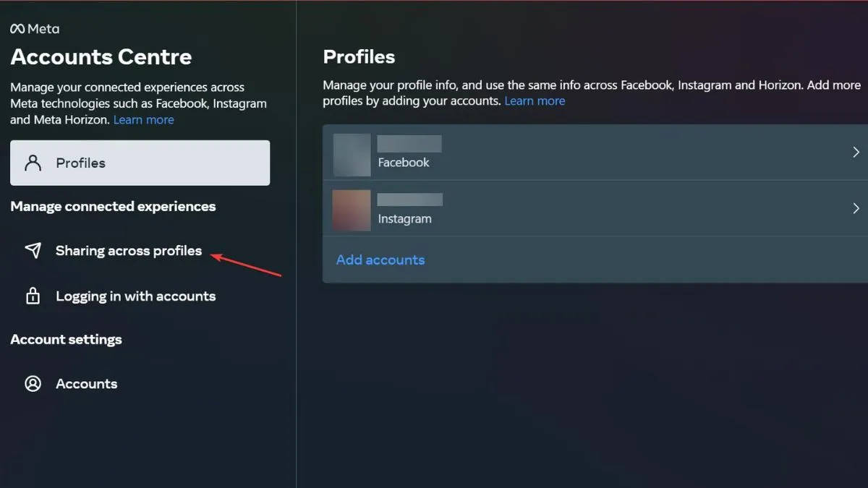Select the Instagram profile avatar
868x488 pixels.
(x=352, y=210)
